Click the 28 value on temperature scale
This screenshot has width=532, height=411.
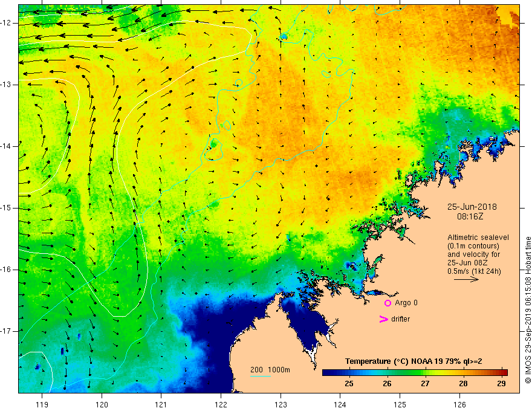pos(463,384)
